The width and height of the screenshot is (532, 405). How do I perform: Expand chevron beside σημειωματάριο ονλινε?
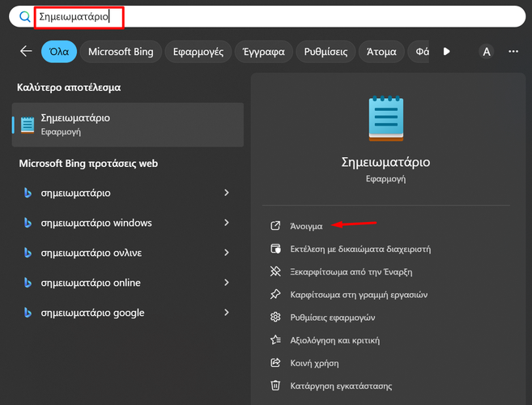[226, 252]
